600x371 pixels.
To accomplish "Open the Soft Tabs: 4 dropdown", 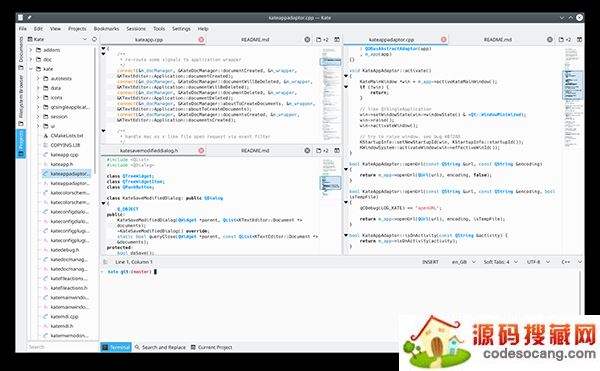I will (500, 262).
